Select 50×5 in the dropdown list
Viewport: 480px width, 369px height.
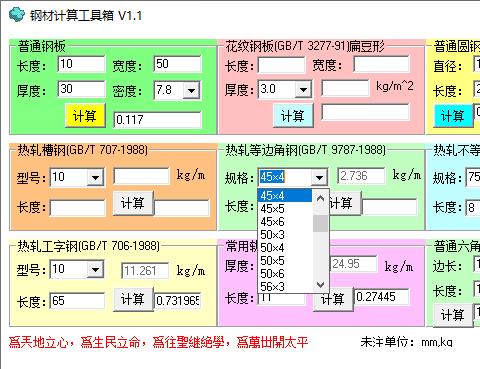285,261
